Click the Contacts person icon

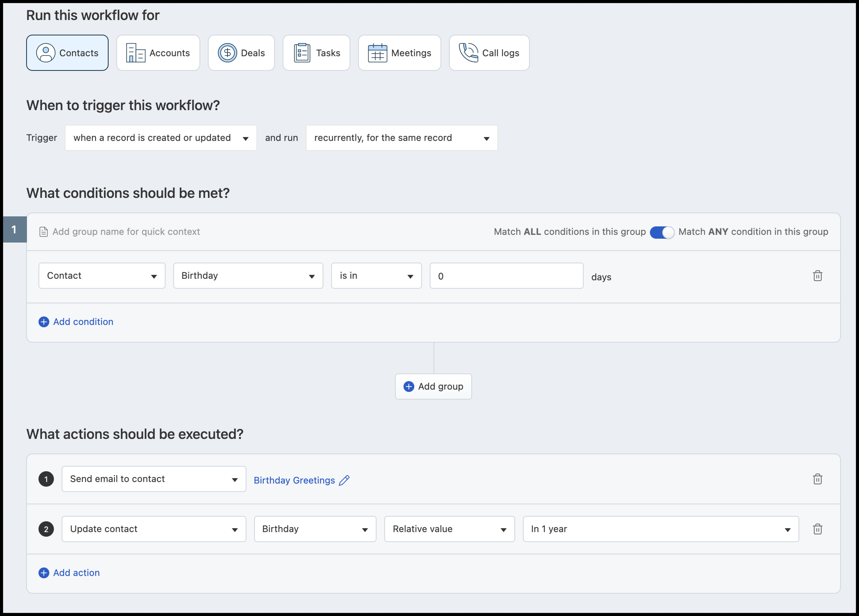pyautogui.click(x=46, y=53)
